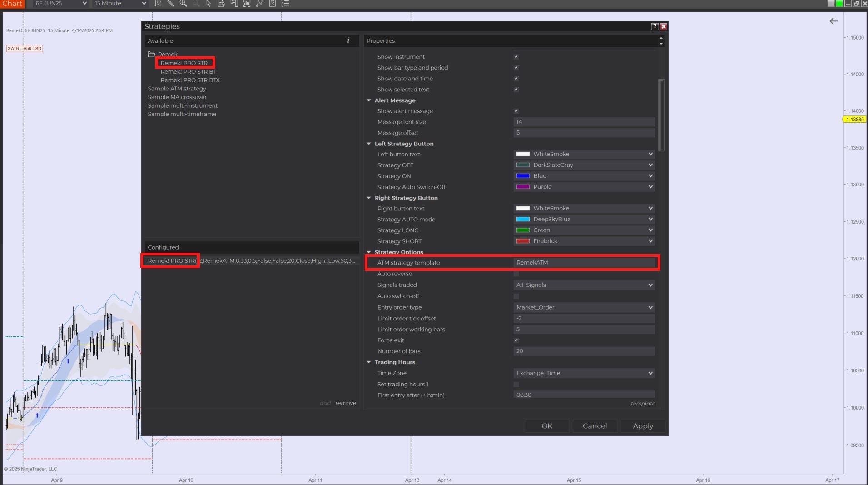Click the back arrow on chart

[x=833, y=21]
